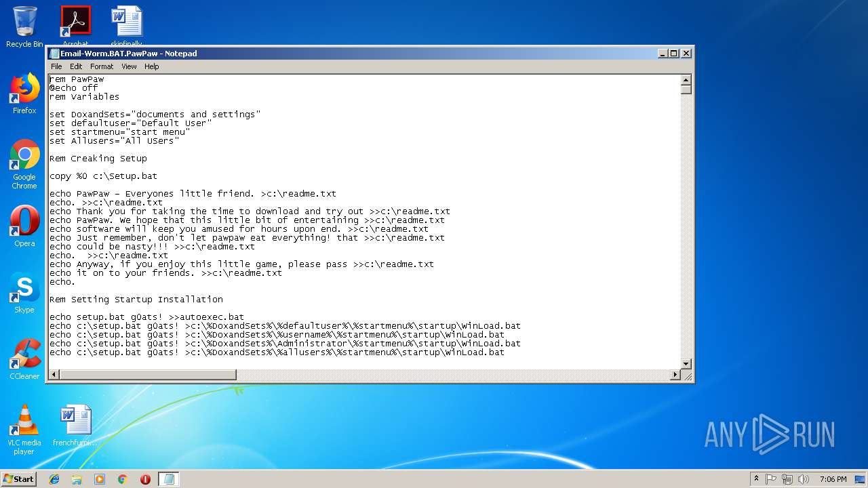
Task: Select the Notepad taskbar button
Action: [169, 479]
